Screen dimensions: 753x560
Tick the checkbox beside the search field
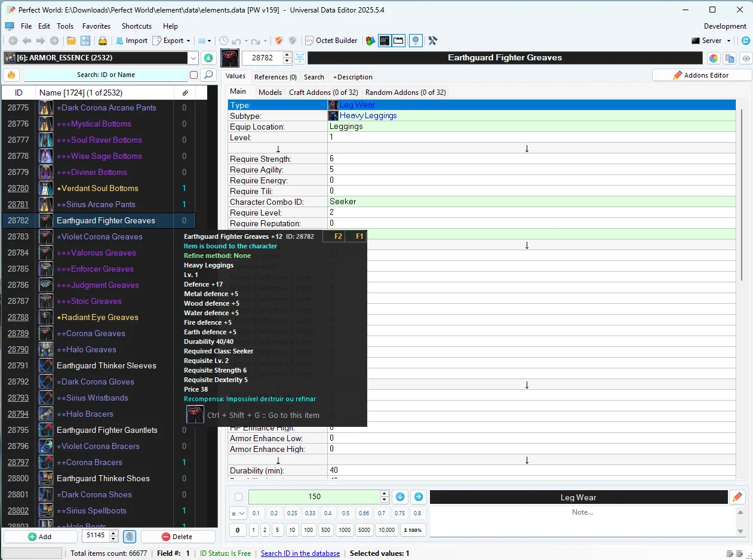[193, 75]
